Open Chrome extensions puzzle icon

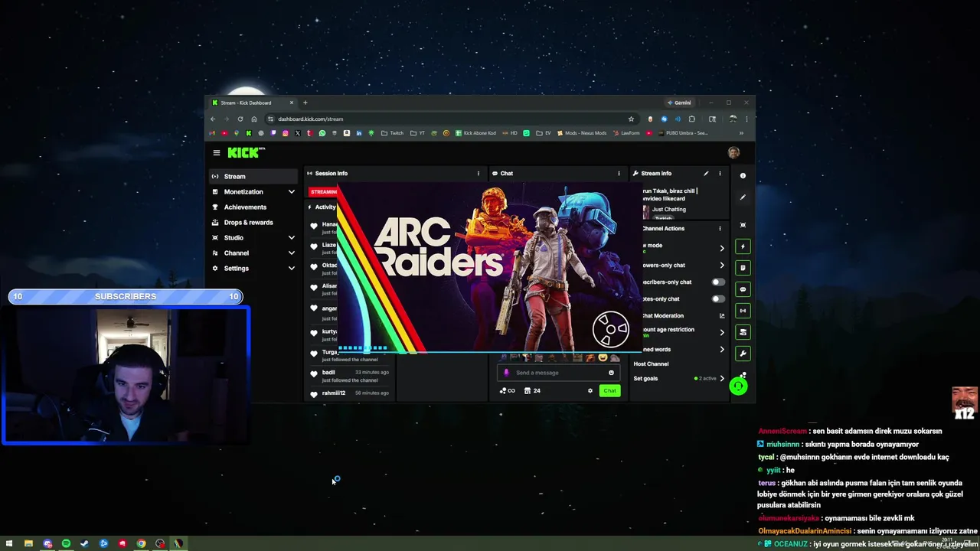pos(691,119)
